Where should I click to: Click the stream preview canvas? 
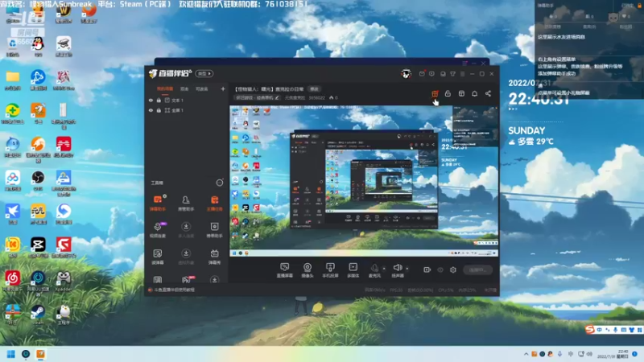click(x=364, y=182)
